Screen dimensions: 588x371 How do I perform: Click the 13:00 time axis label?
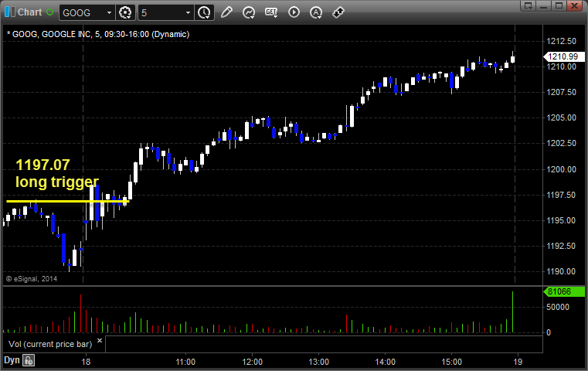[318, 362]
